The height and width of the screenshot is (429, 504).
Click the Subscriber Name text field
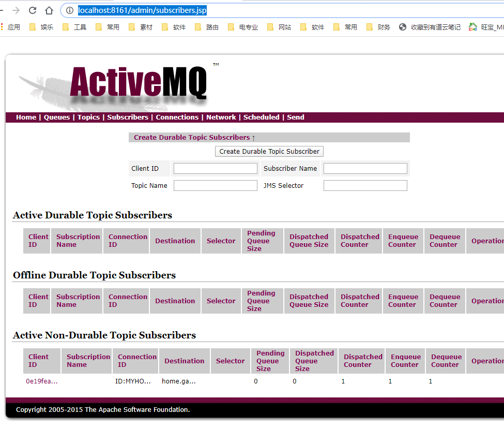[365, 169]
